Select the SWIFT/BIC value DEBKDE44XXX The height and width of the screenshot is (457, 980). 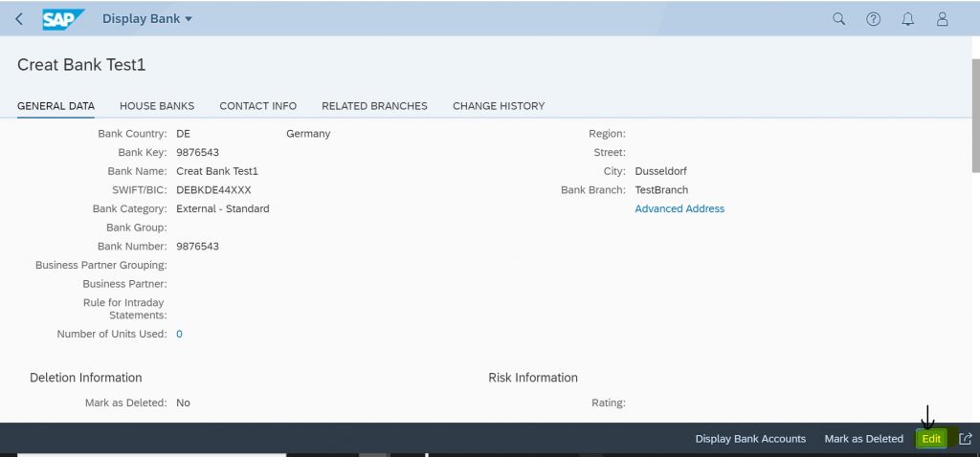213,190
